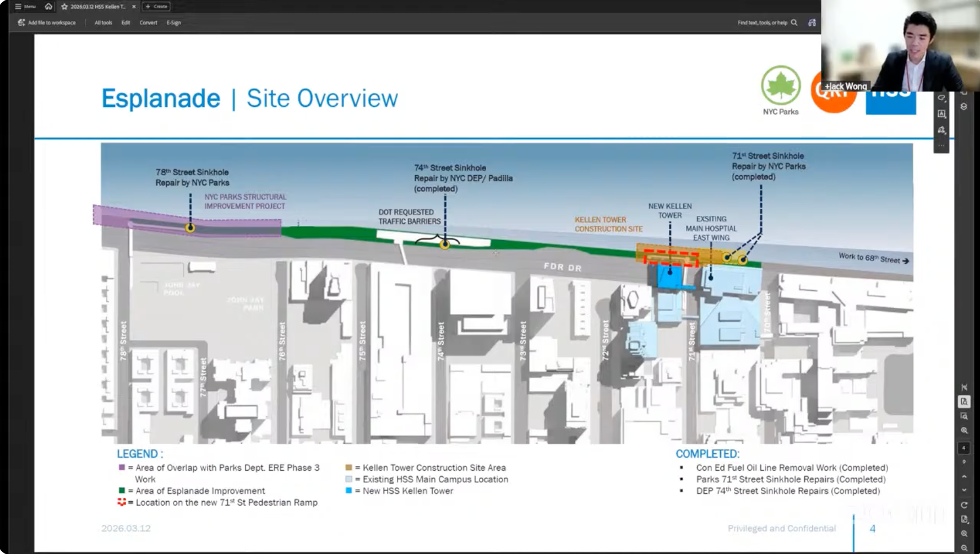The height and width of the screenshot is (554, 980).
Task: Open the E-Sign tool
Action: click(173, 23)
